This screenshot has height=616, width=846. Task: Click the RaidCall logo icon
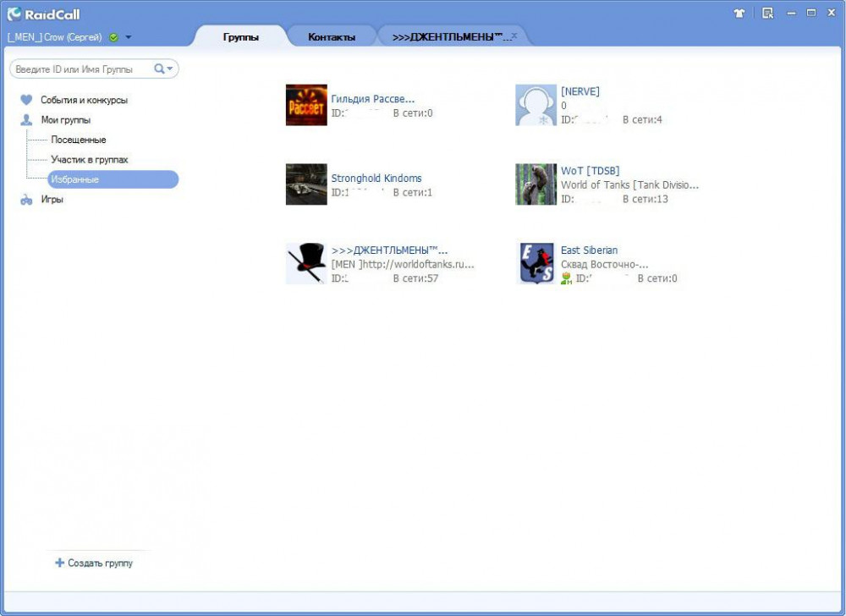tap(14, 14)
